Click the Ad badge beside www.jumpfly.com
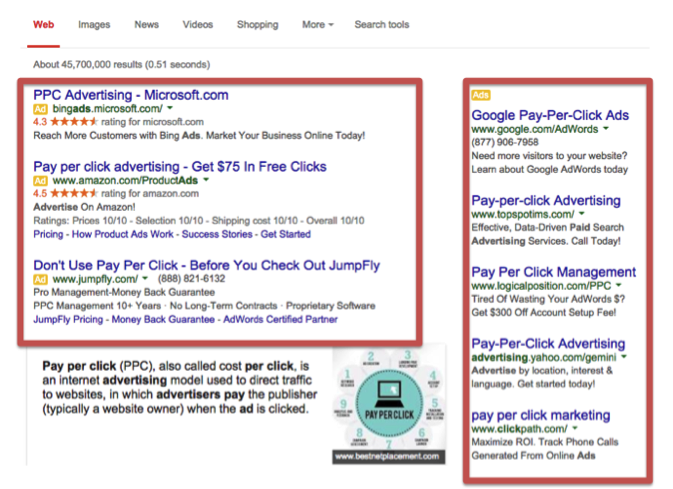The image size is (673, 489). pyautogui.click(x=40, y=279)
